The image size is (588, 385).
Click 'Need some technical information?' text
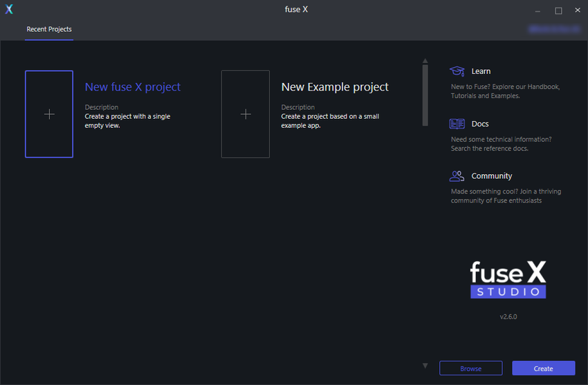pyautogui.click(x=501, y=140)
